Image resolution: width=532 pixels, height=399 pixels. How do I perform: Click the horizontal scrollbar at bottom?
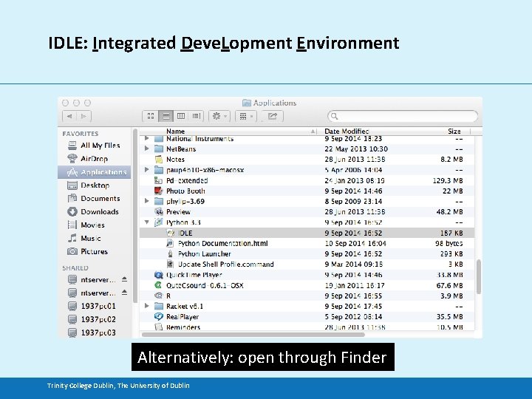tap(253, 335)
